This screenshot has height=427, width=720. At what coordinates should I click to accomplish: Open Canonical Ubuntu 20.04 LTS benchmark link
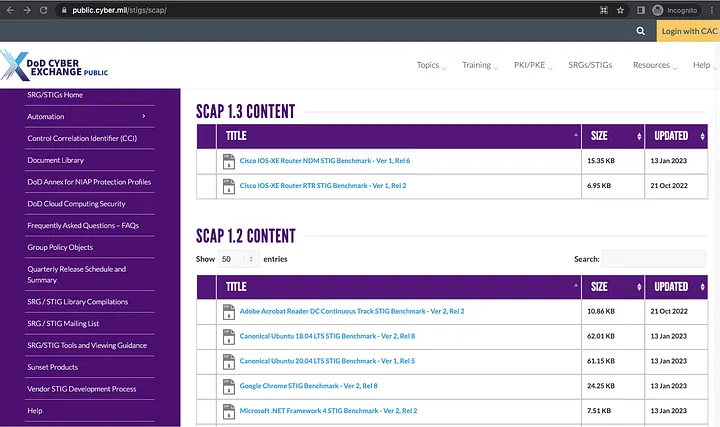click(x=327, y=361)
